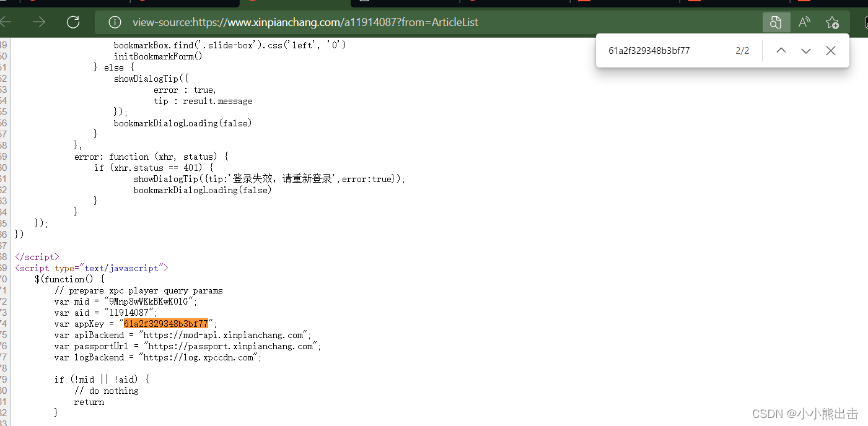The image size is (868, 426).
Task: Go forward with the forward arrow
Action: pyautogui.click(x=39, y=22)
